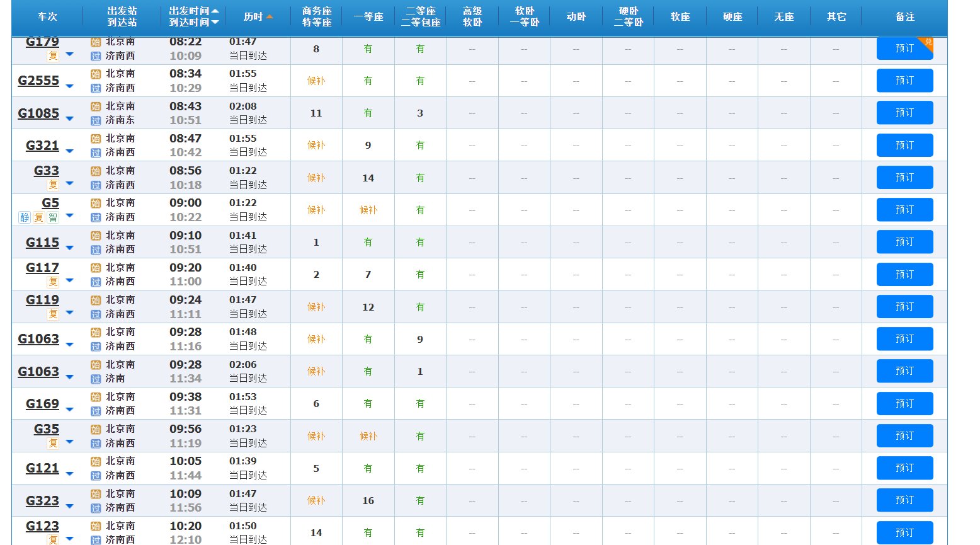Image resolution: width=980 pixels, height=545 pixels.
Task: Expand the detail arrow beside G2555
Action: tap(70, 86)
